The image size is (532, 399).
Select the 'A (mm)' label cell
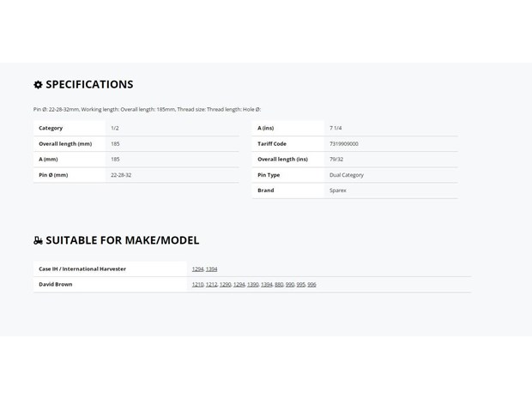[x=70, y=160]
